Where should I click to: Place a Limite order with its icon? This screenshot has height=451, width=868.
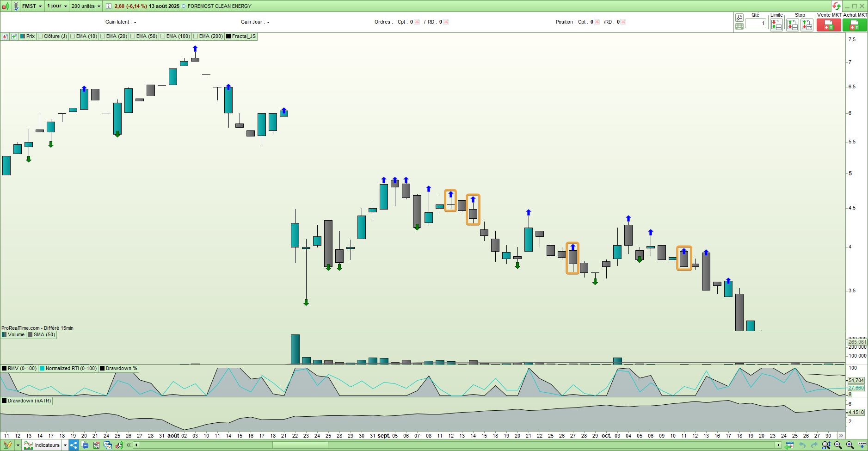click(x=776, y=25)
